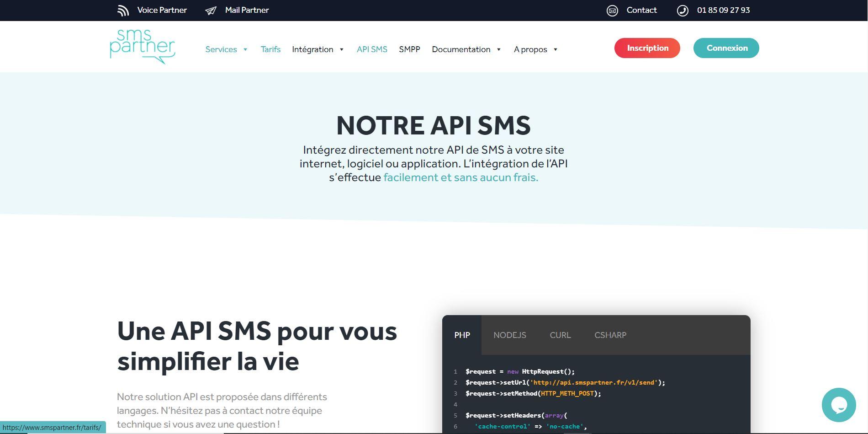Go to the Contact page

(641, 10)
